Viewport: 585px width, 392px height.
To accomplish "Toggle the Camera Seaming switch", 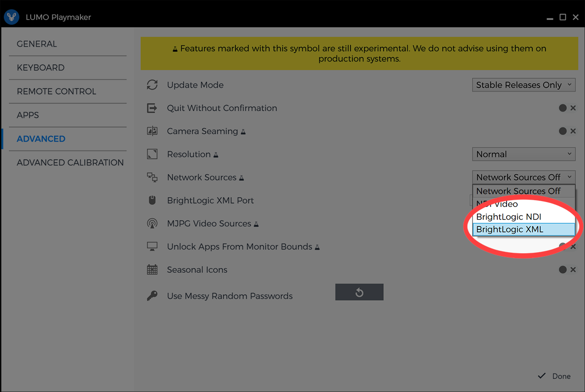I will pyautogui.click(x=567, y=131).
